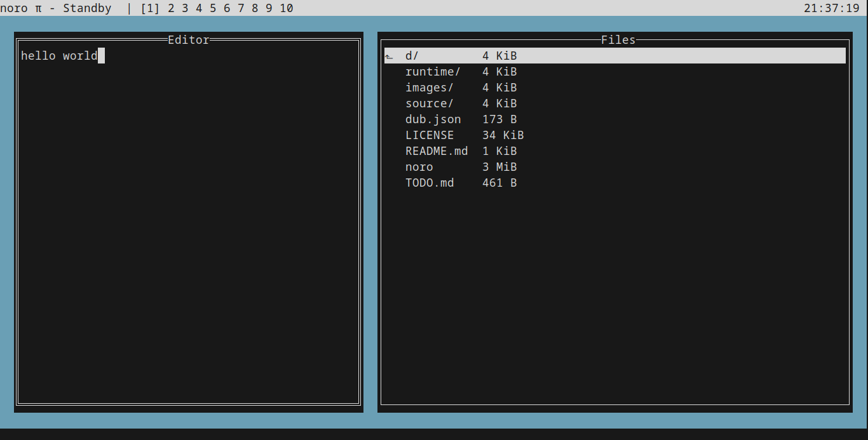Switch to workspace 5
This screenshot has width=868, height=440.
[x=213, y=8]
